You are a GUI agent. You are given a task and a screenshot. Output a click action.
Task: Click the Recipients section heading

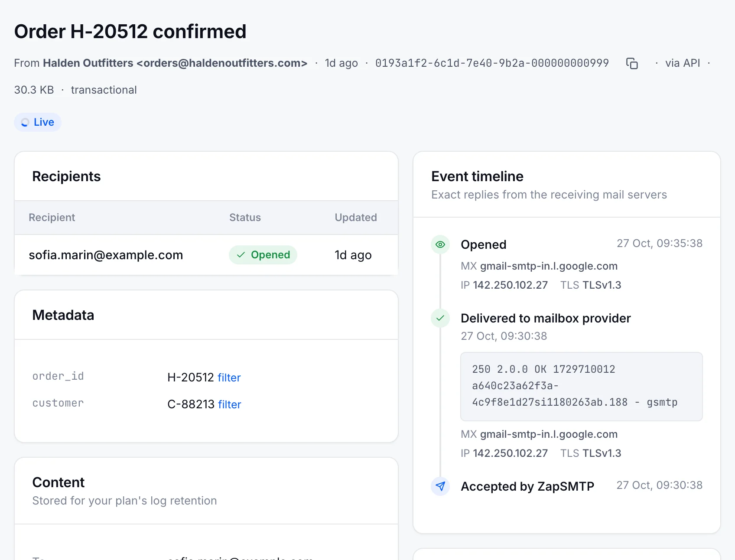[x=66, y=176]
